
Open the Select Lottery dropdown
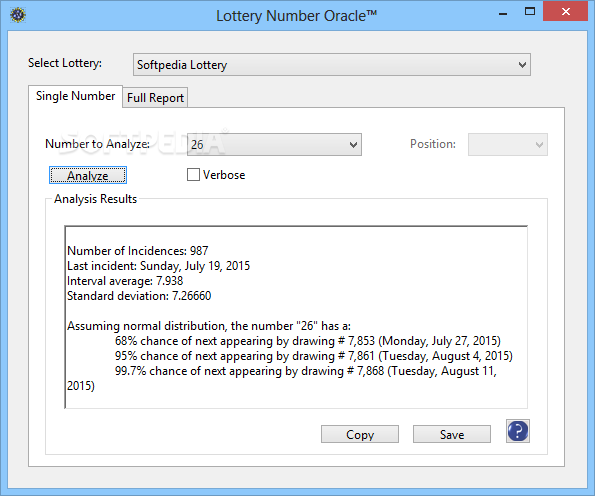[x=332, y=65]
